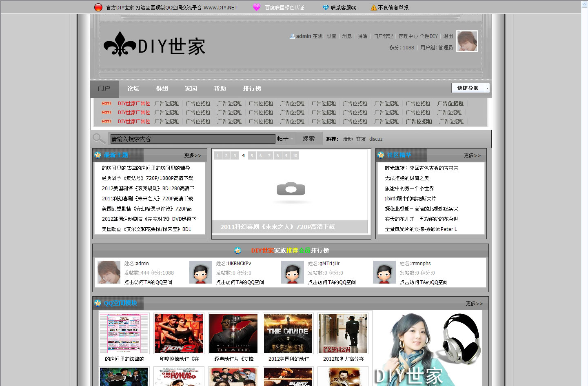Click the 搜索 button
588x386 pixels.
coord(308,139)
